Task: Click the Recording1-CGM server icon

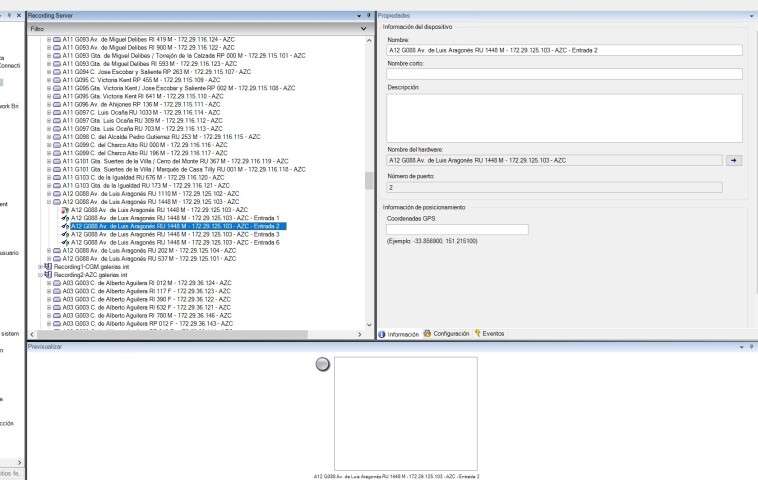Action: coord(48,267)
